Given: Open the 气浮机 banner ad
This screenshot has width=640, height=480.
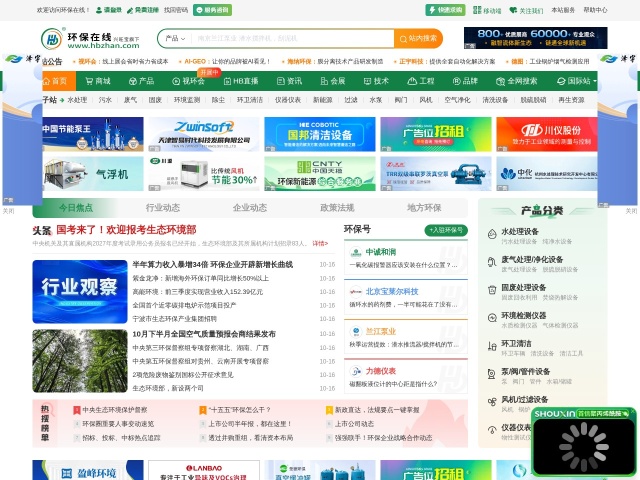Looking at the screenshot, I should 93,174.
